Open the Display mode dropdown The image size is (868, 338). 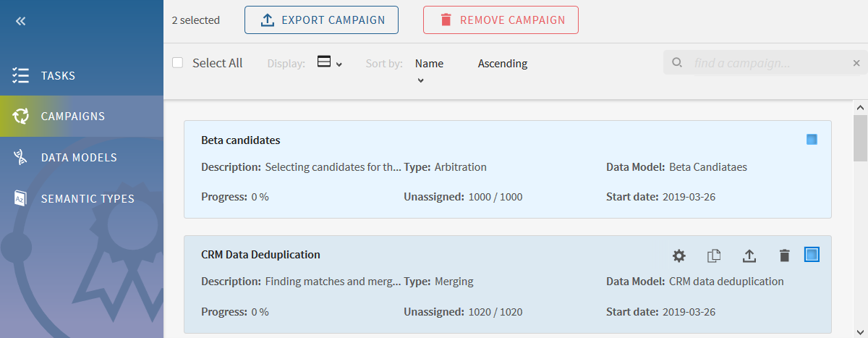click(x=329, y=63)
